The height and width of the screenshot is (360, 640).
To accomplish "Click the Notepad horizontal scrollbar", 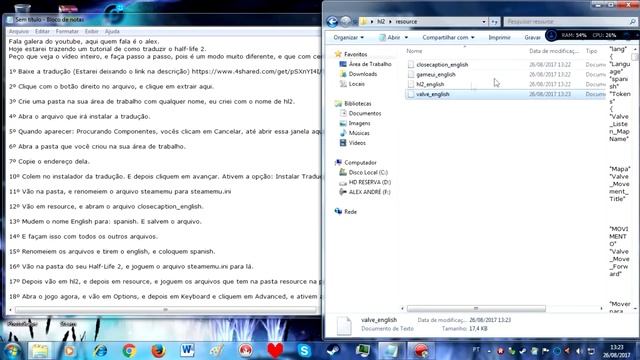I will 165,310.
